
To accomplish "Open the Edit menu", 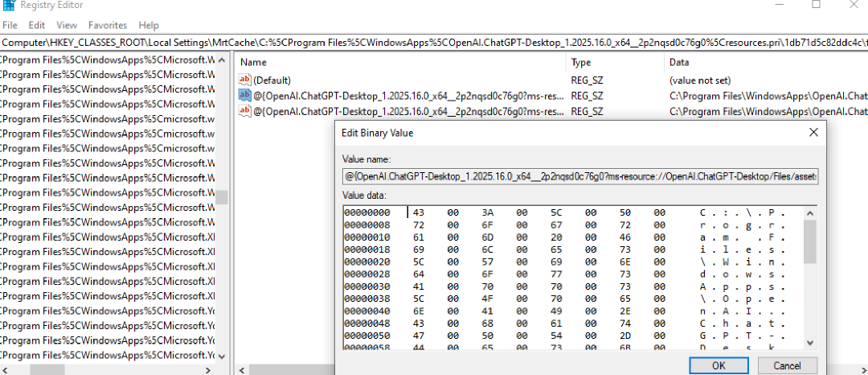I will [x=36, y=25].
